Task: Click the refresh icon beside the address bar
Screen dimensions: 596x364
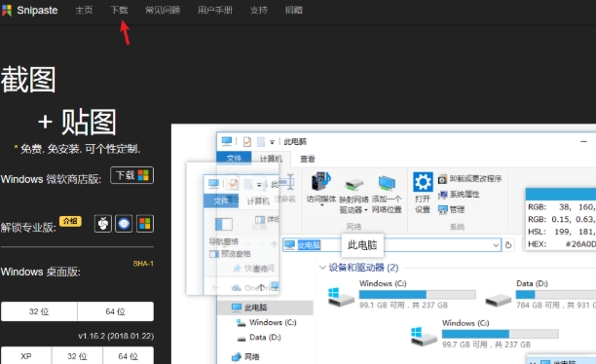Action: coord(508,245)
